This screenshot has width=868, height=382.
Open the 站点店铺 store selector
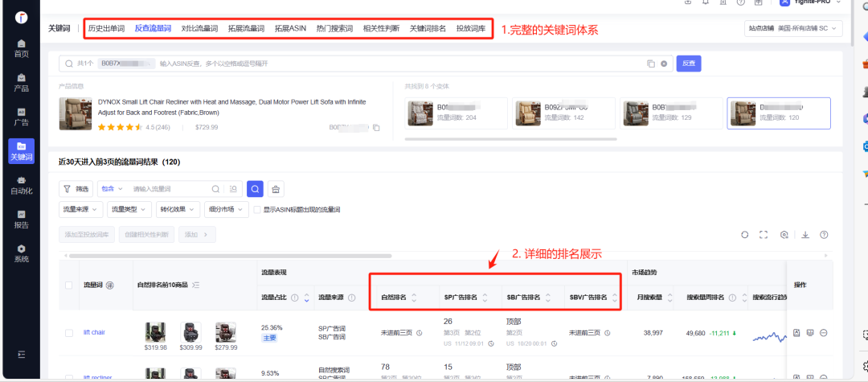click(792, 29)
